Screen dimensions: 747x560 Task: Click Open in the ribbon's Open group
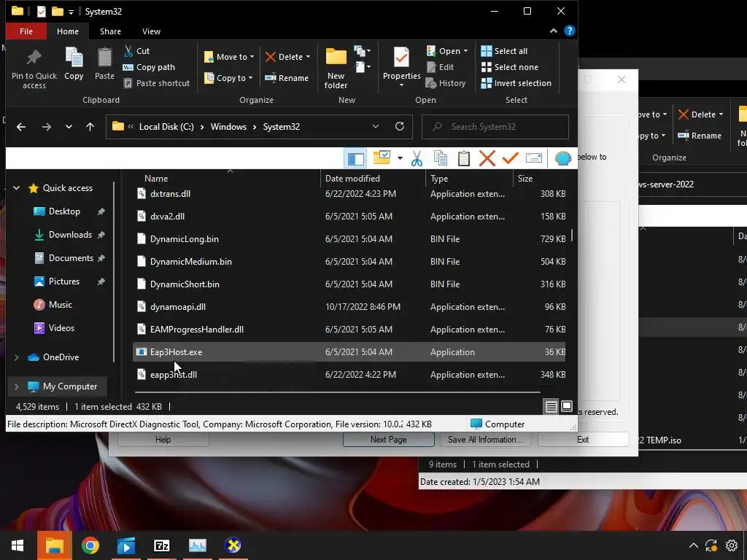tap(447, 51)
